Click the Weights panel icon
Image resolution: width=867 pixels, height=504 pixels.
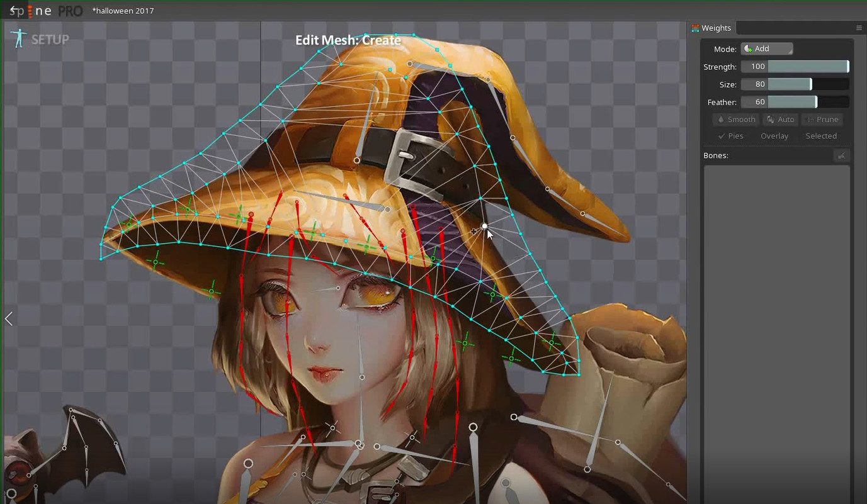695,28
